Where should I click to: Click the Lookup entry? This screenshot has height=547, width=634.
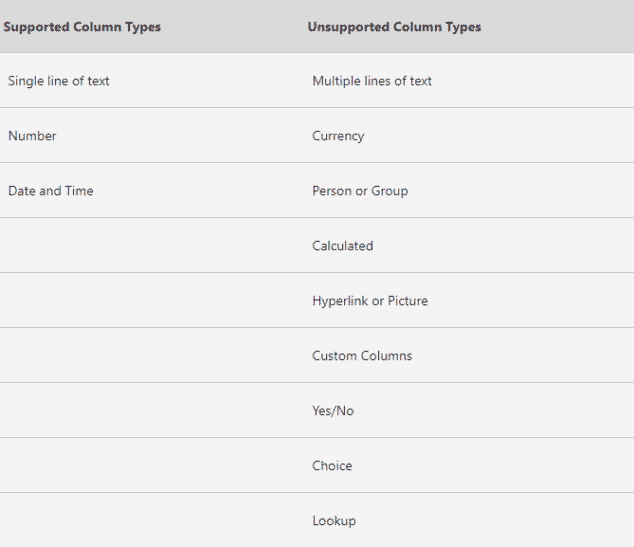coord(334,521)
